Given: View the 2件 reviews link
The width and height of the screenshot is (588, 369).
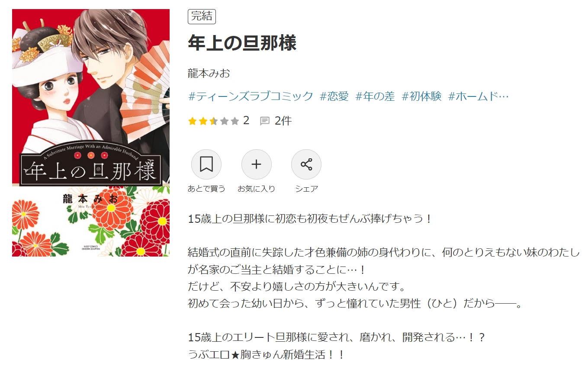Looking at the screenshot, I should click(283, 121).
